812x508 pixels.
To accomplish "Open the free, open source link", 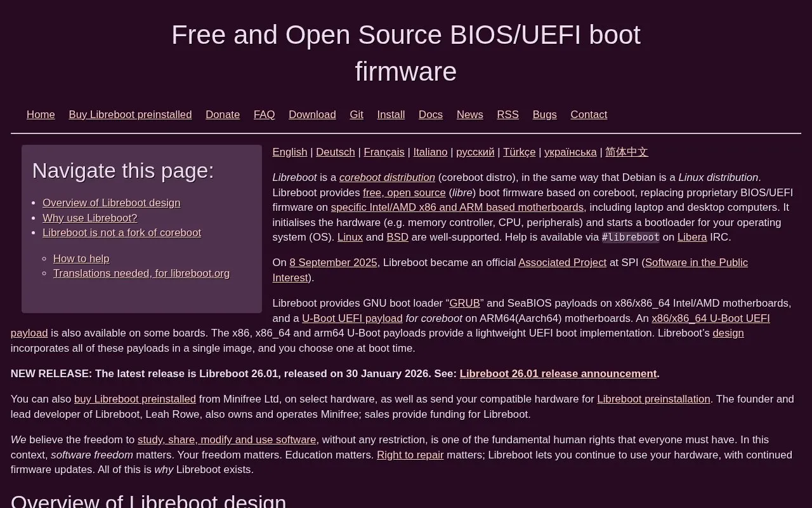I will point(404,192).
